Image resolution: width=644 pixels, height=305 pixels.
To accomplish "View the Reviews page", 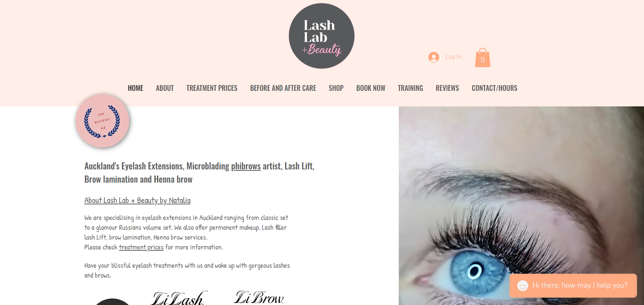I will pyautogui.click(x=447, y=88).
